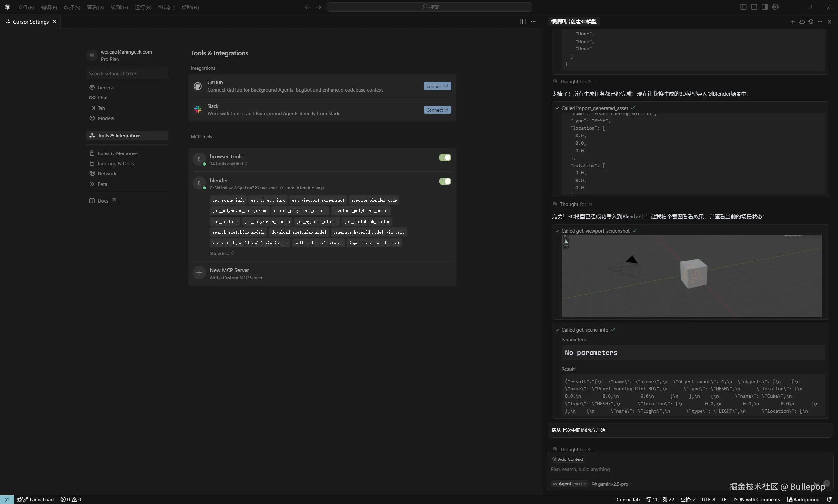
Task: Click the Search settings input field
Action: (x=127, y=73)
